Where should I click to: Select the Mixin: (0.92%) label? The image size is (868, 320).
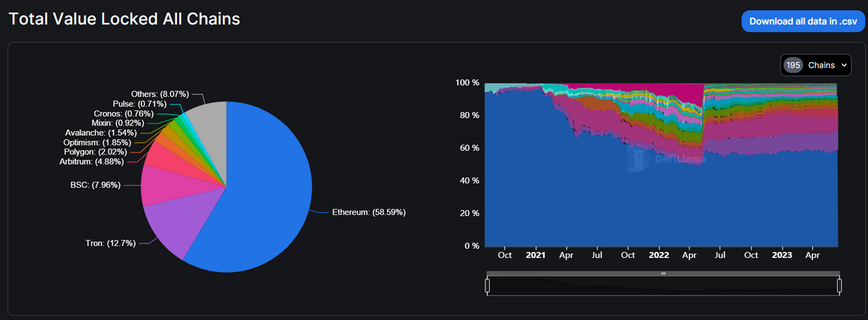click(119, 124)
